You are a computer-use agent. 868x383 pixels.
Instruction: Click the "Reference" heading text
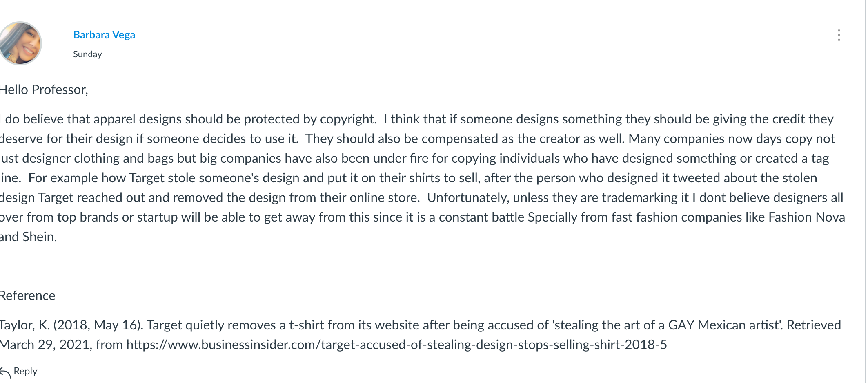(x=27, y=296)
